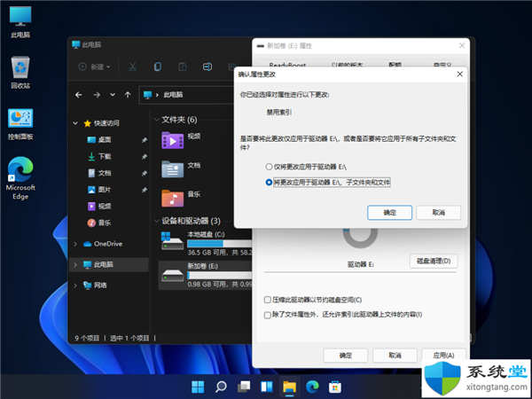Open the Windows Start menu
This screenshot has height=399, width=532.
(x=198, y=387)
